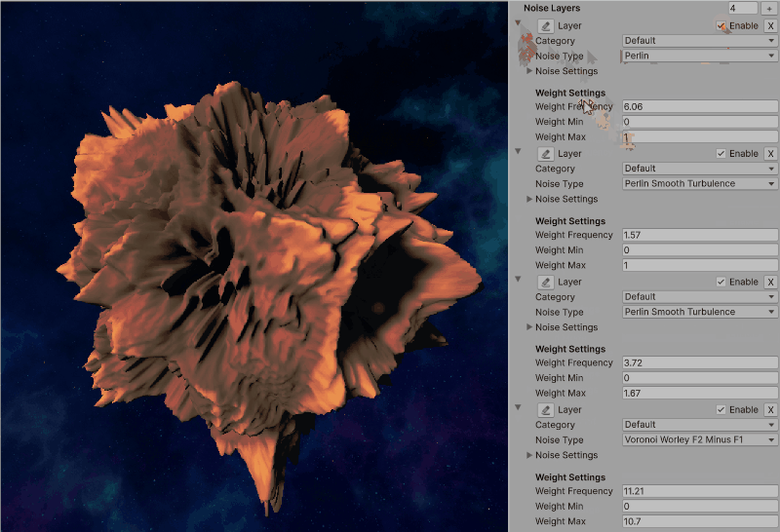Click the first layer's Weight Settings heading
The width and height of the screenshot is (780, 532).
click(x=570, y=93)
